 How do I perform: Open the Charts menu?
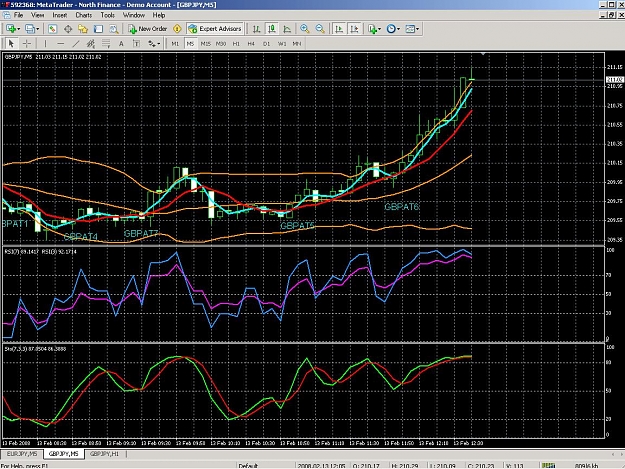click(84, 15)
